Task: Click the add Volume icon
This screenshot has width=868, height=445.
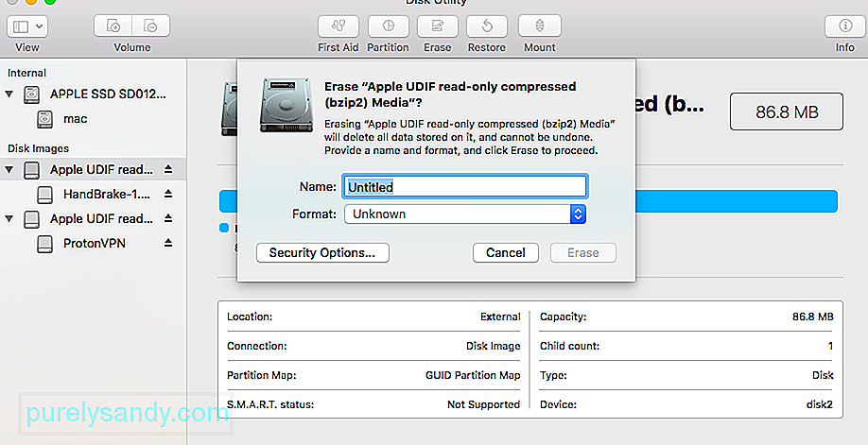Action: tap(113, 26)
